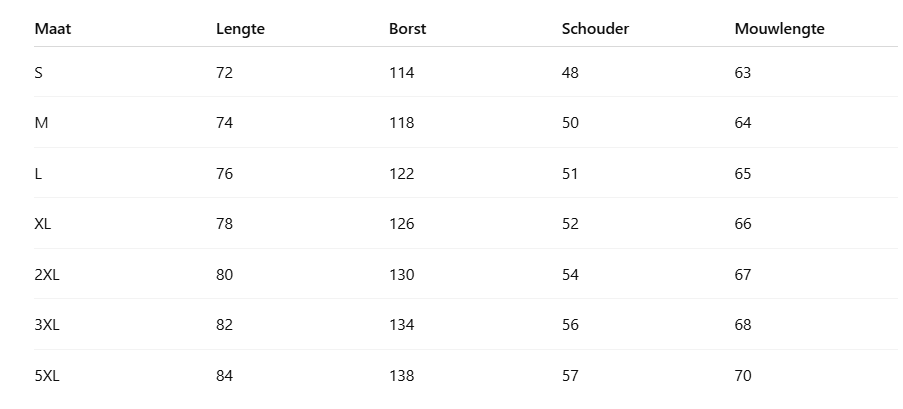Click Borst value 118 for size M
Screen dimensions: 903x409
[x=401, y=123]
